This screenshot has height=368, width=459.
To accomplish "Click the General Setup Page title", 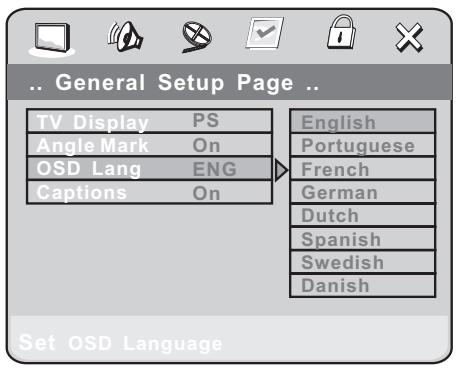I will coord(174,83).
